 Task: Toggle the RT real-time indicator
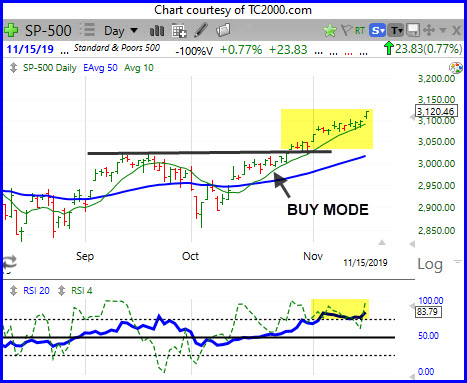[360, 31]
